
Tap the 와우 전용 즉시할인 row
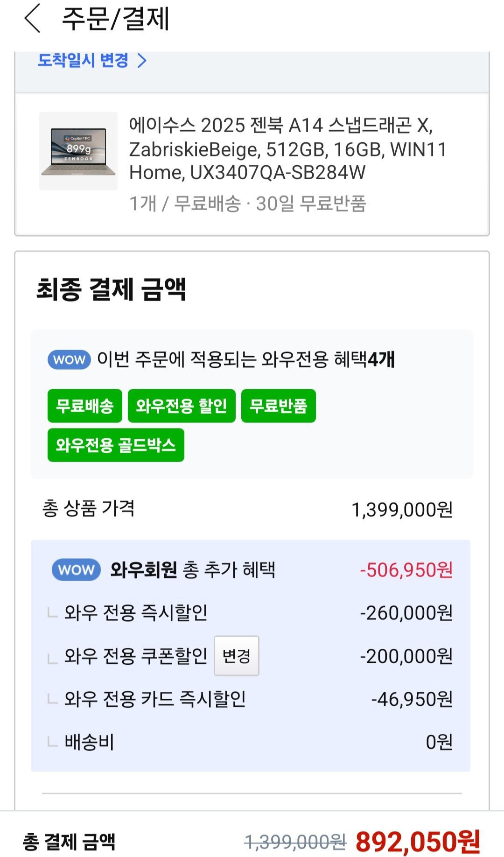(136, 613)
